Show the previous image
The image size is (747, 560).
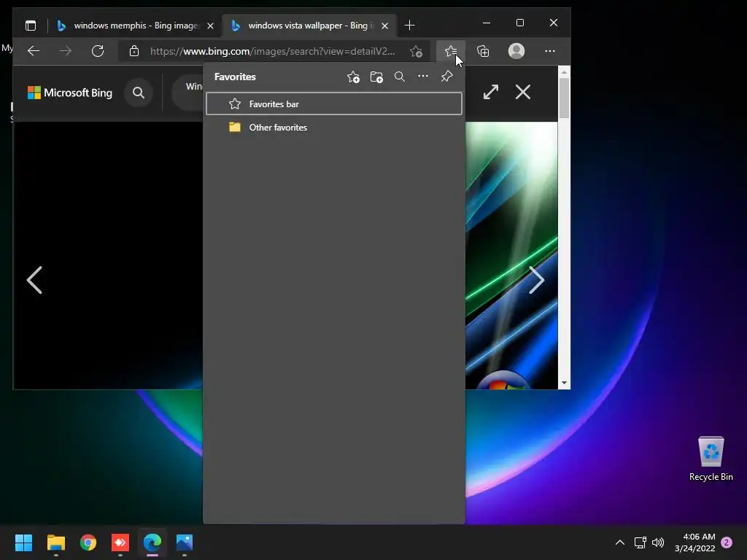pos(34,280)
